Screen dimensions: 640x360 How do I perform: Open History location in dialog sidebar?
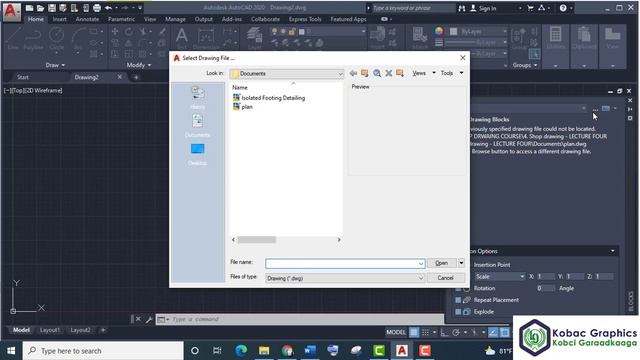tap(198, 98)
